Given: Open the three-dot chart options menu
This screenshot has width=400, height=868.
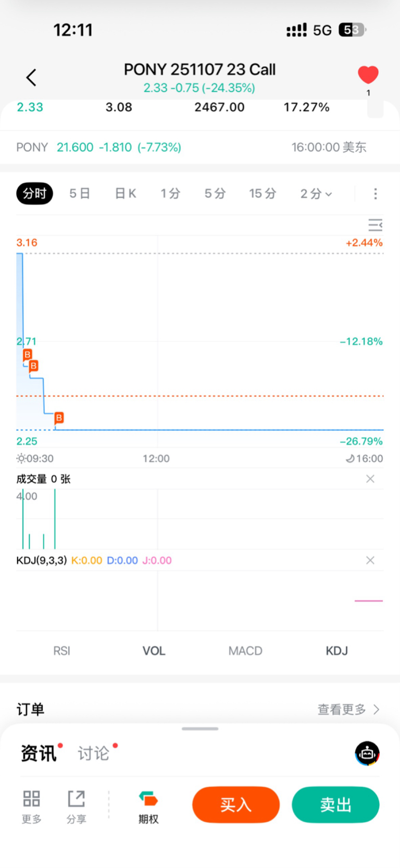Looking at the screenshot, I should point(375,194).
